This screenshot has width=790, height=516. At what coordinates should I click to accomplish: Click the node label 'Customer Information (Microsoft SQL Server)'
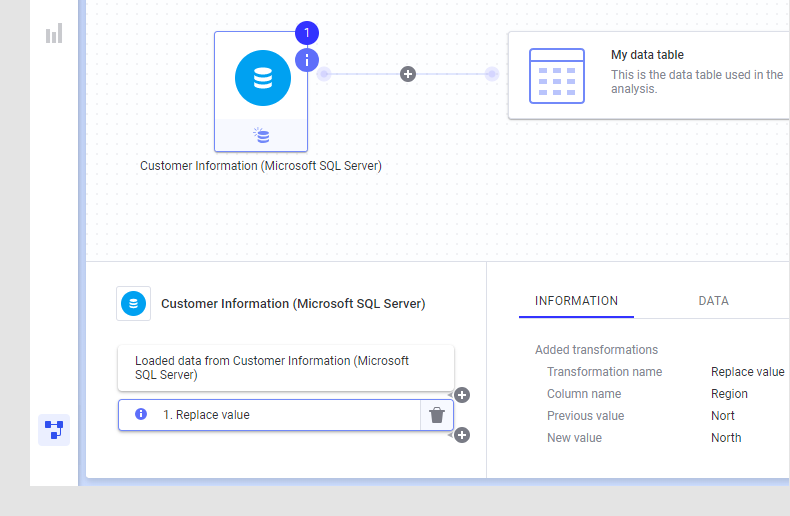tap(261, 166)
